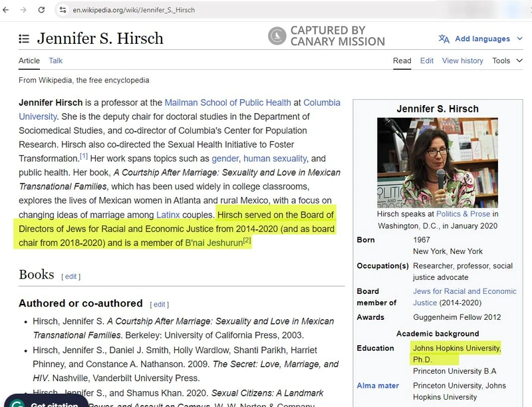
Task: Open the Read view options
Action: coord(402,61)
